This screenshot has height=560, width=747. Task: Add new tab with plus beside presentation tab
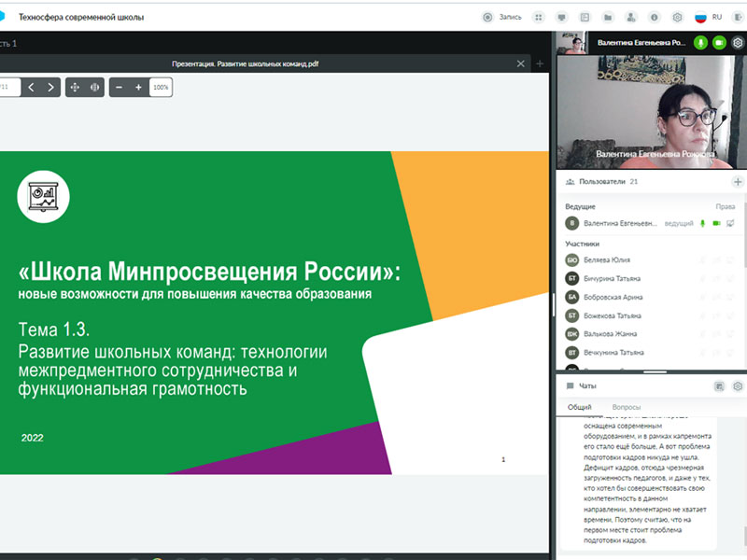pos(540,63)
